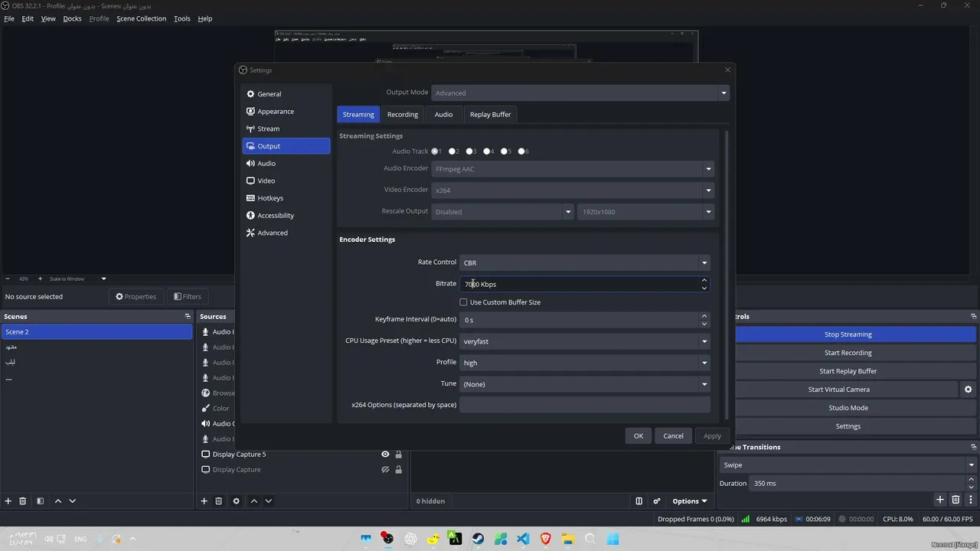This screenshot has width=980, height=551.
Task: Select audio track 5 radio button
Action: (x=505, y=152)
